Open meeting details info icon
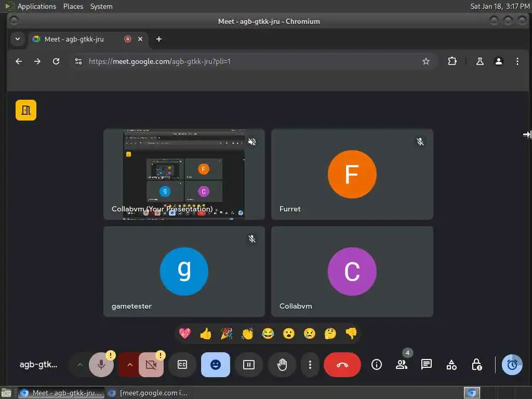This screenshot has height=399, width=532. coord(377,365)
